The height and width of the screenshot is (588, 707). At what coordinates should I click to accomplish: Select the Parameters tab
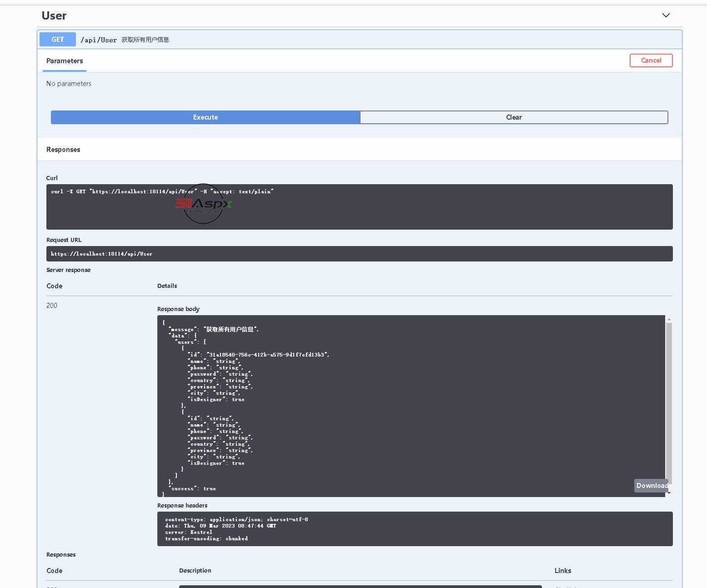click(65, 61)
